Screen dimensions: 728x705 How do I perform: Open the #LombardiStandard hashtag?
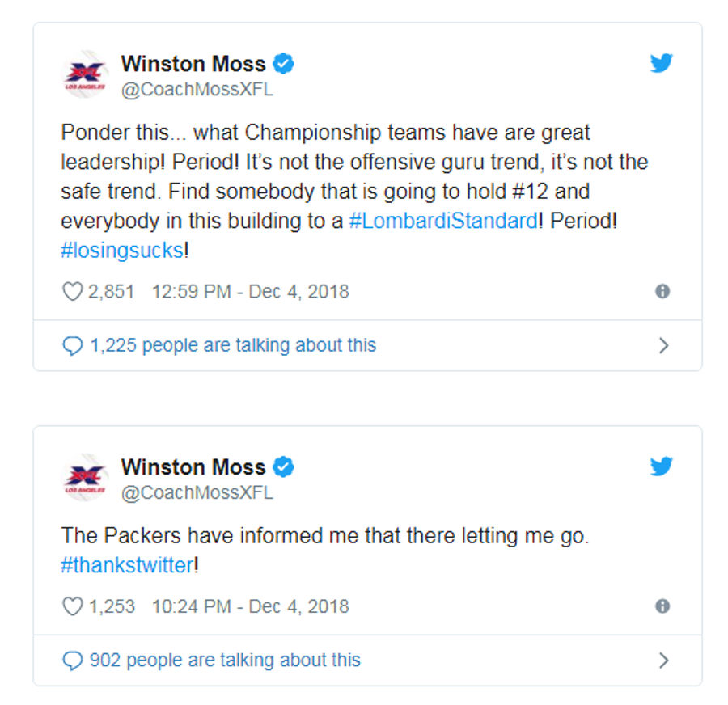[x=443, y=221]
